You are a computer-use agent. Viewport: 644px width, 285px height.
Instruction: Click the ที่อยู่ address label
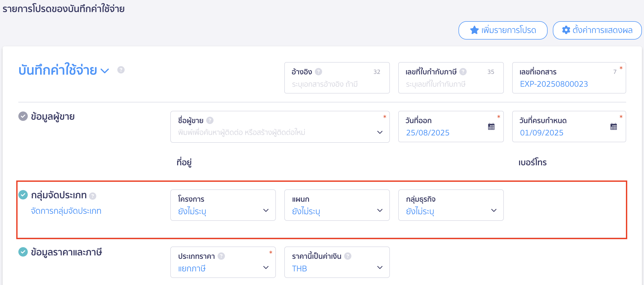pos(184,162)
